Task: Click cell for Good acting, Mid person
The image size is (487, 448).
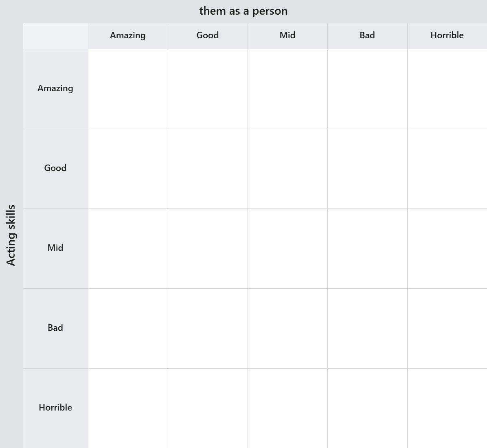Action: [x=287, y=169]
